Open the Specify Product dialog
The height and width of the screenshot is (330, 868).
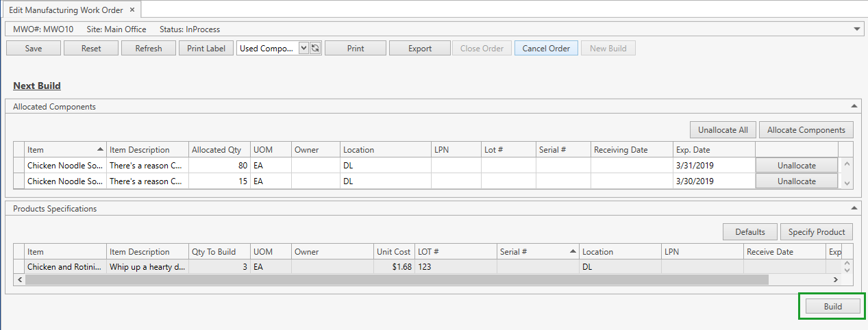(x=817, y=232)
